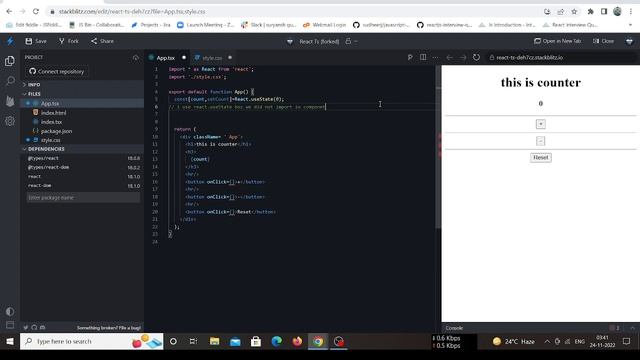Open Microsoft Edge from taskbar
The height and width of the screenshot is (360, 640).
click(276, 341)
